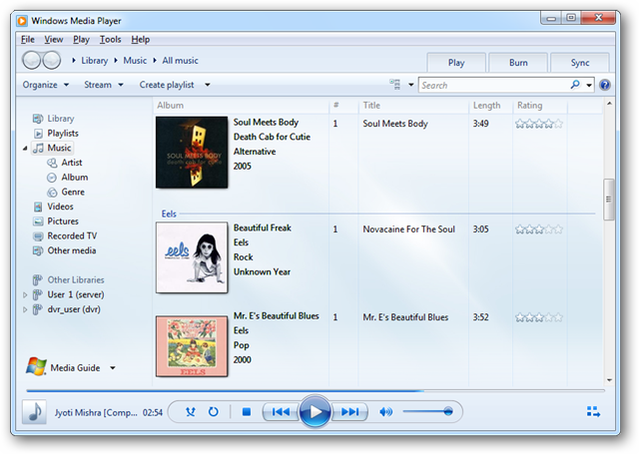Open the File menu
The height and width of the screenshot is (454, 639).
[x=28, y=40]
